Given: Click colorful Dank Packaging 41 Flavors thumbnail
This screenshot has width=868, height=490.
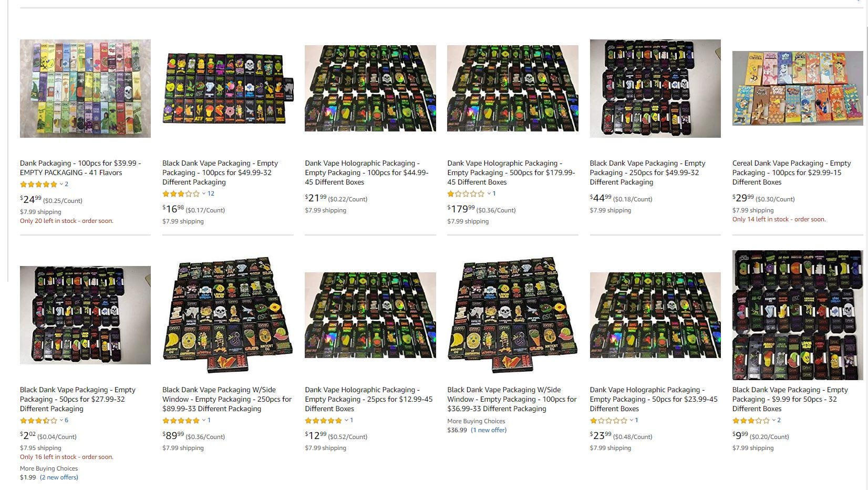Looking at the screenshot, I should (85, 88).
